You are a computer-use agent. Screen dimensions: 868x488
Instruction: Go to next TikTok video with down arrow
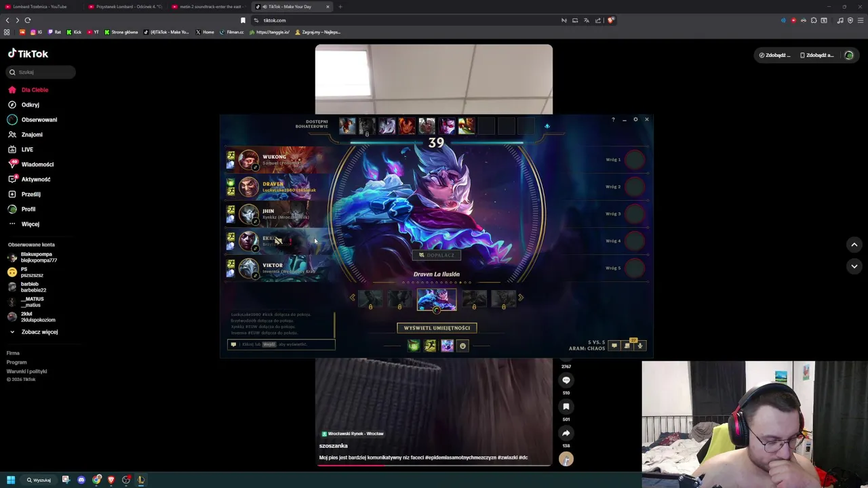(854, 266)
